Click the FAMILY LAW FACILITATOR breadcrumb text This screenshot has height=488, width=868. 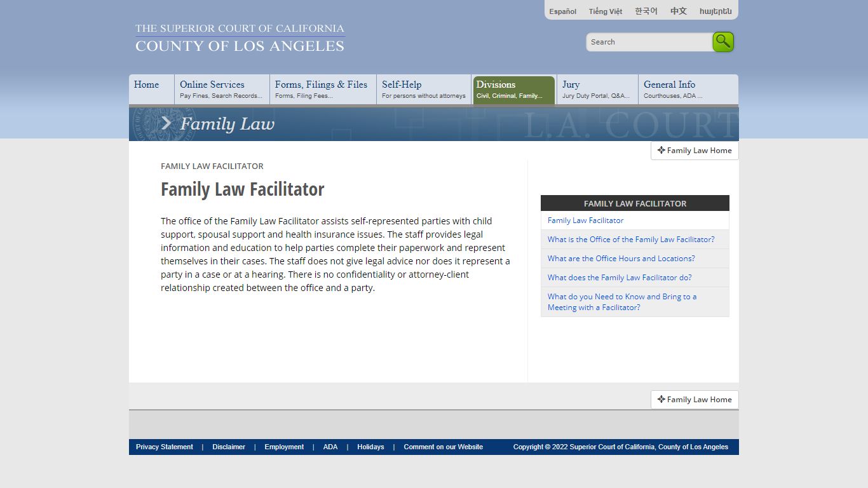(212, 166)
